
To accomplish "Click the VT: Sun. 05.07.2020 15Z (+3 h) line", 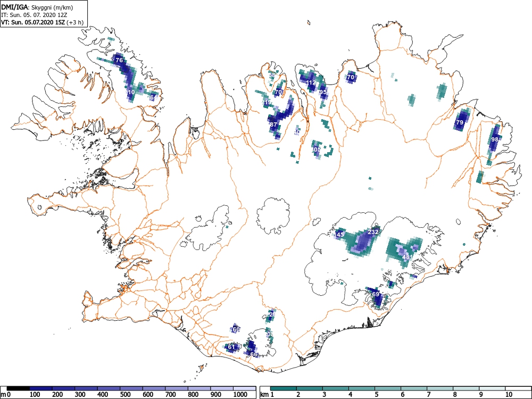I will coord(42,22).
